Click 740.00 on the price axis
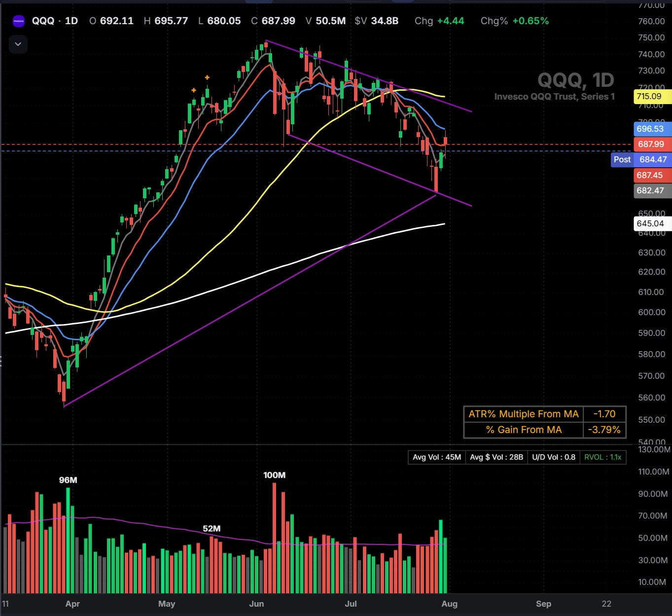This screenshot has height=616, width=672. [651, 54]
